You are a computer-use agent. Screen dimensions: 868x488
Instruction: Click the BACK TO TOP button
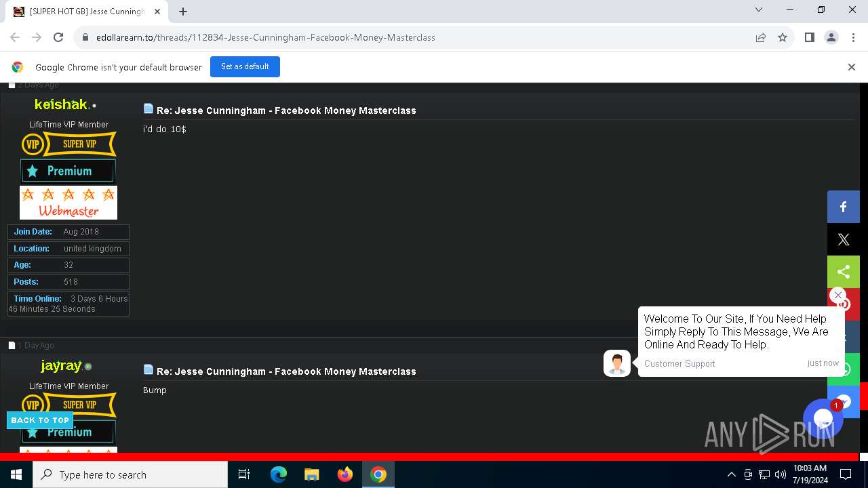40,420
